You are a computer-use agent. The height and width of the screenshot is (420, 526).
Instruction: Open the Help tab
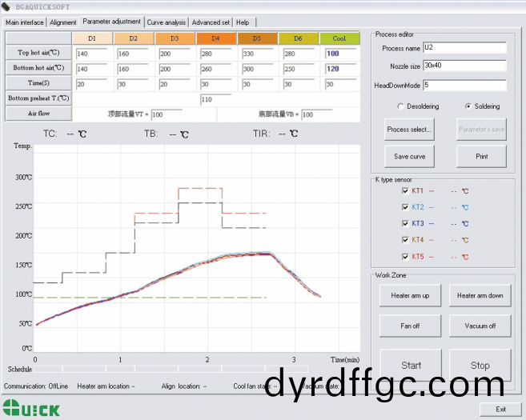tap(243, 22)
